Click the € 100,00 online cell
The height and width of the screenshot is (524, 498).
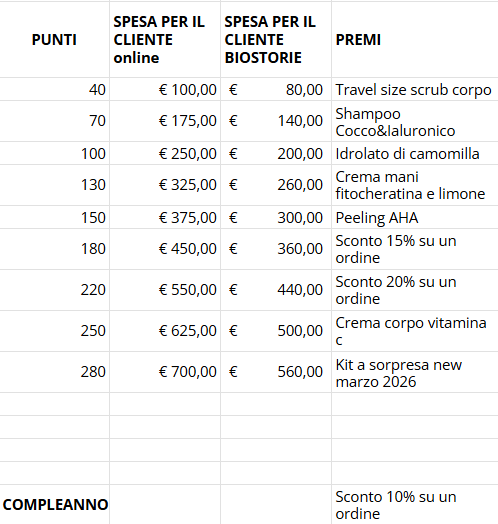[165, 89]
